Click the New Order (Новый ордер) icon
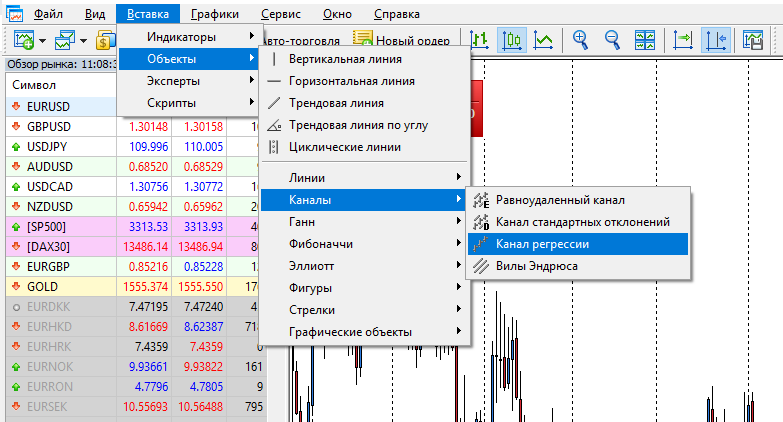The width and height of the screenshot is (783, 422). pos(362,38)
